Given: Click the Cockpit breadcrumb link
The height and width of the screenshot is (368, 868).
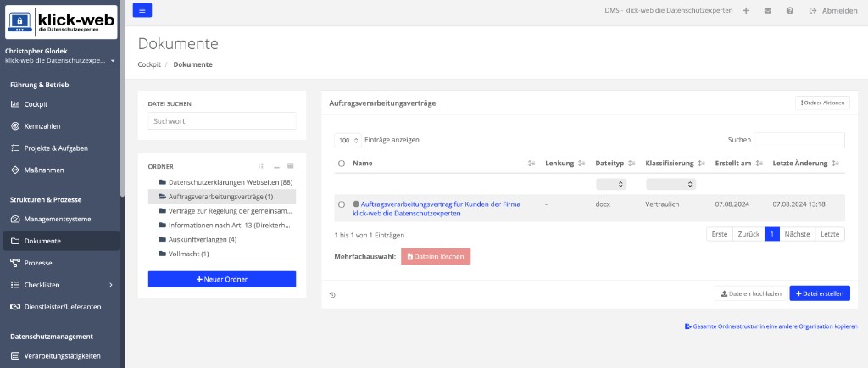Looking at the screenshot, I should (149, 64).
